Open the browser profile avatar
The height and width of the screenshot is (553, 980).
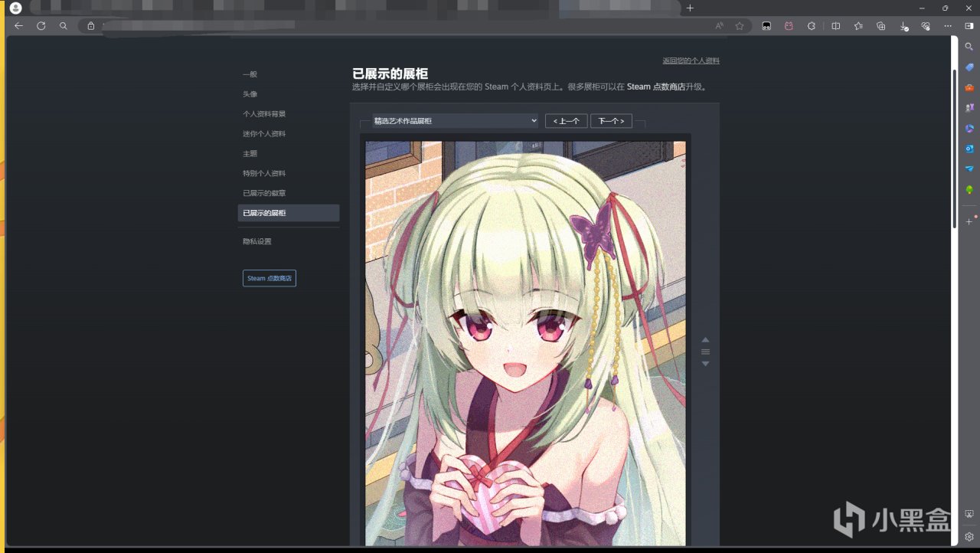(15, 8)
